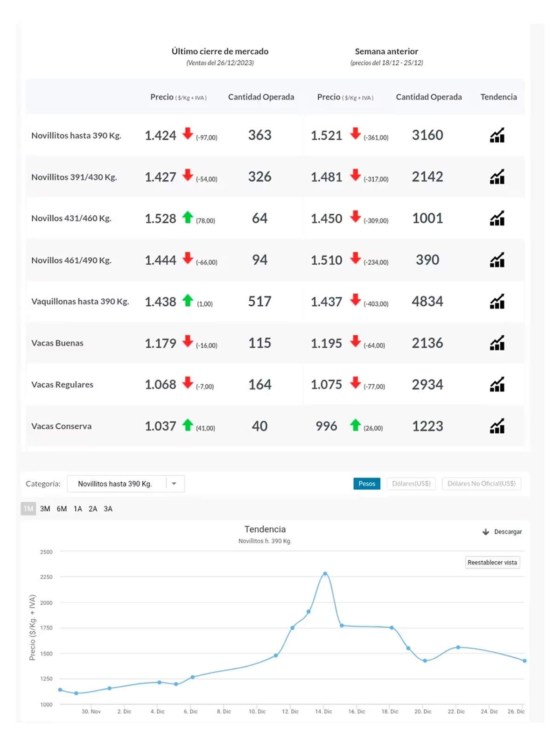560x747 pixels.
Task: Click the 14 Dic peak data point
Action: pyautogui.click(x=325, y=573)
